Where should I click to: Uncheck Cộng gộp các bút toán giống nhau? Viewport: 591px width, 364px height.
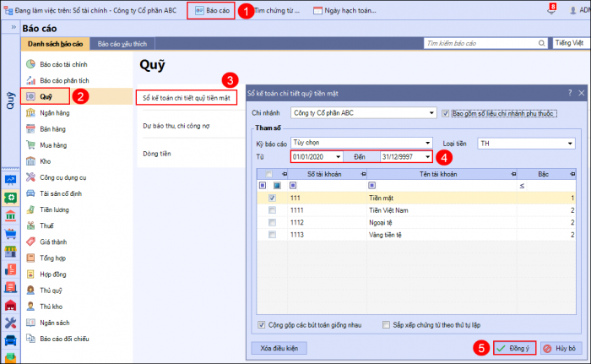[262, 324]
